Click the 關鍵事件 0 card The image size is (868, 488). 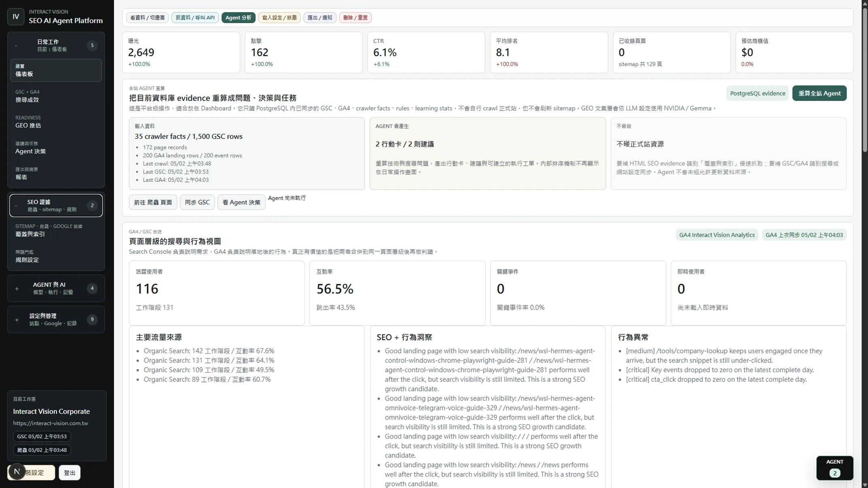(578, 293)
